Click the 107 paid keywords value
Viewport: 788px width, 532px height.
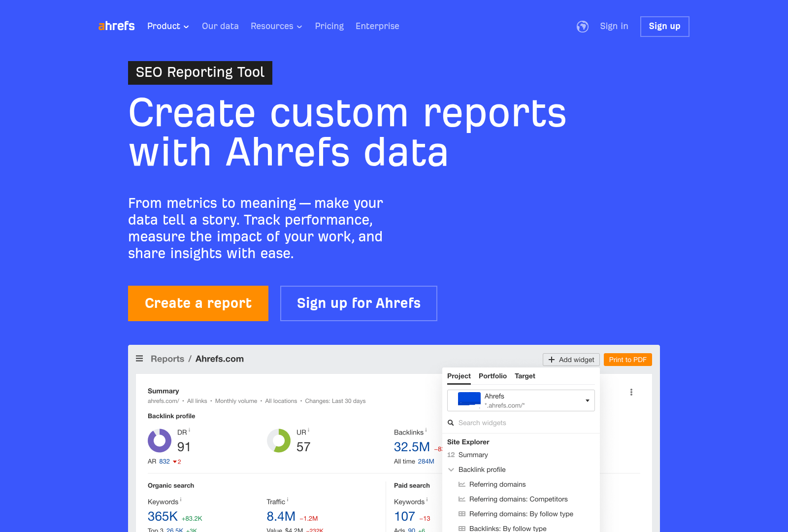(405, 516)
